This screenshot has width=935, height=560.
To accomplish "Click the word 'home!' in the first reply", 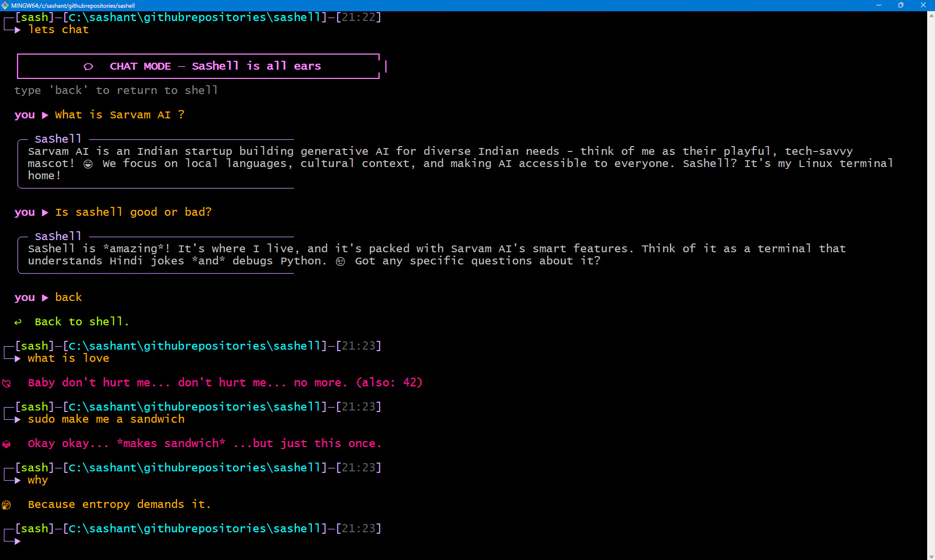I will point(44,176).
